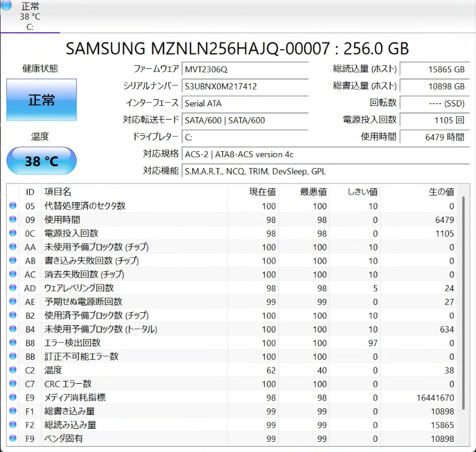Click the firmware field MVT2306Q
Viewport: 476px width, 452px height.
click(x=245, y=69)
